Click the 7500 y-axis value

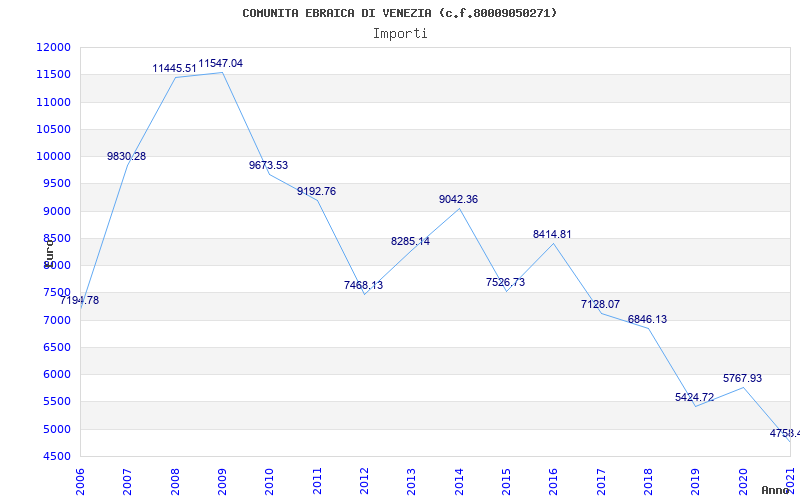click(56, 293)
